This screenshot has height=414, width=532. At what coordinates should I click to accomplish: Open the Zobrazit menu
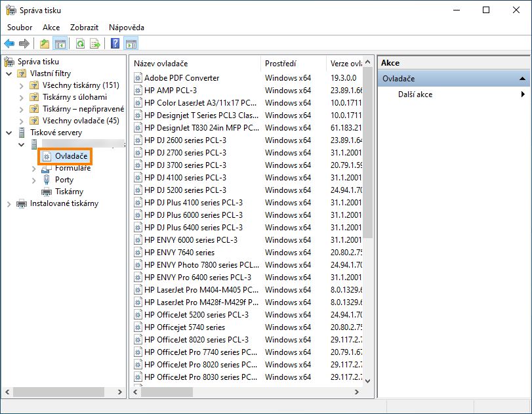tap(83, 28)
